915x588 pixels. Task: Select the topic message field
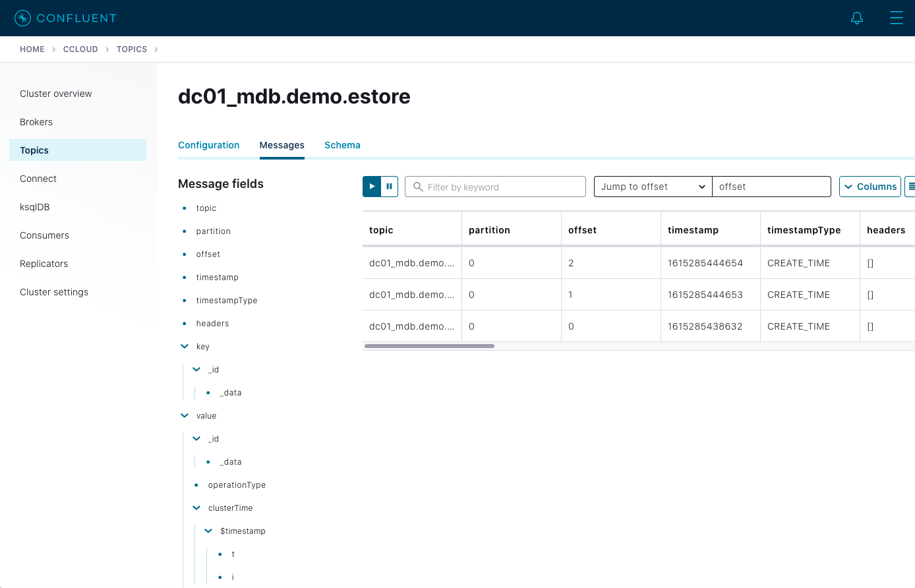click(x=206, y=208)
